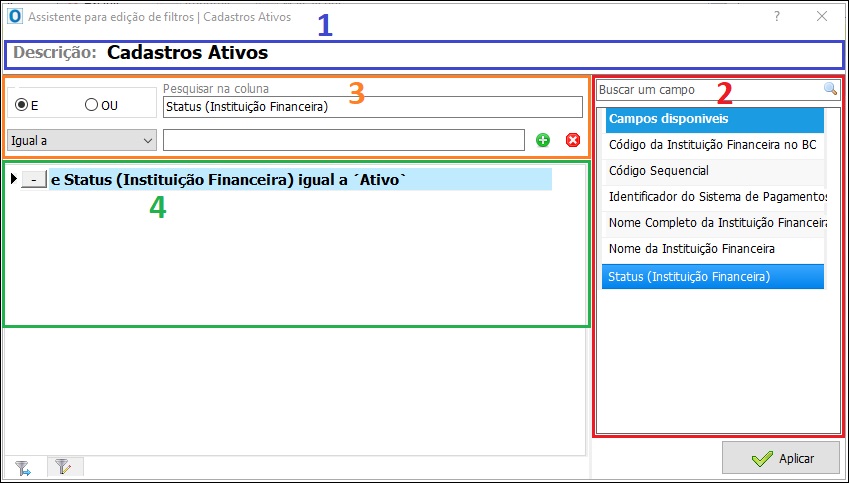849x483 pixels.
Task: Click the black arrow beside the filter row
Action: tap(14, 178)
